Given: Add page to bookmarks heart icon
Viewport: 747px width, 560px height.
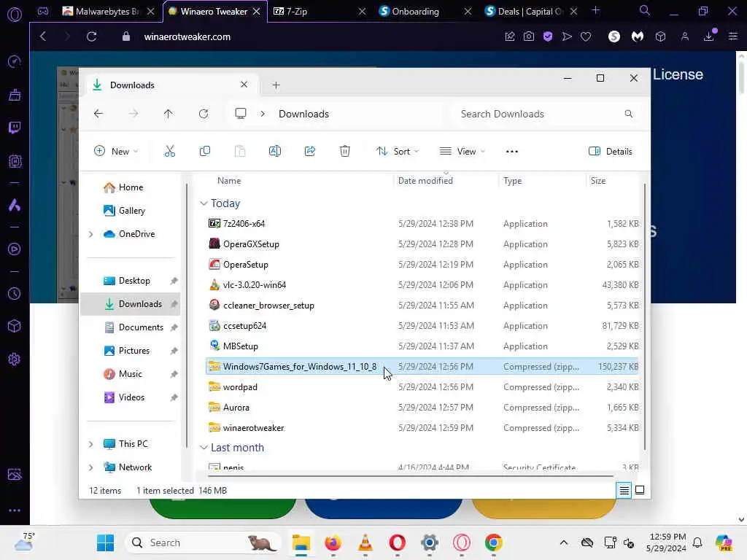Looking at the screenshot, I should click(x=586, y=36).
